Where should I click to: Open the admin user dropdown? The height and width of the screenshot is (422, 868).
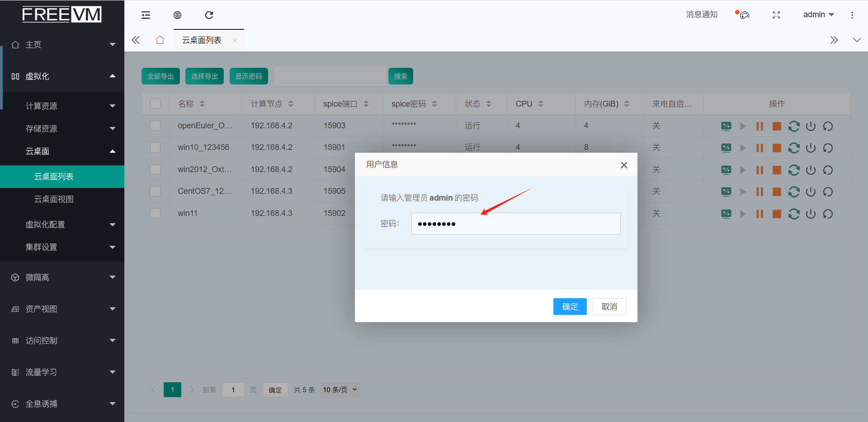tap(818, 15)
